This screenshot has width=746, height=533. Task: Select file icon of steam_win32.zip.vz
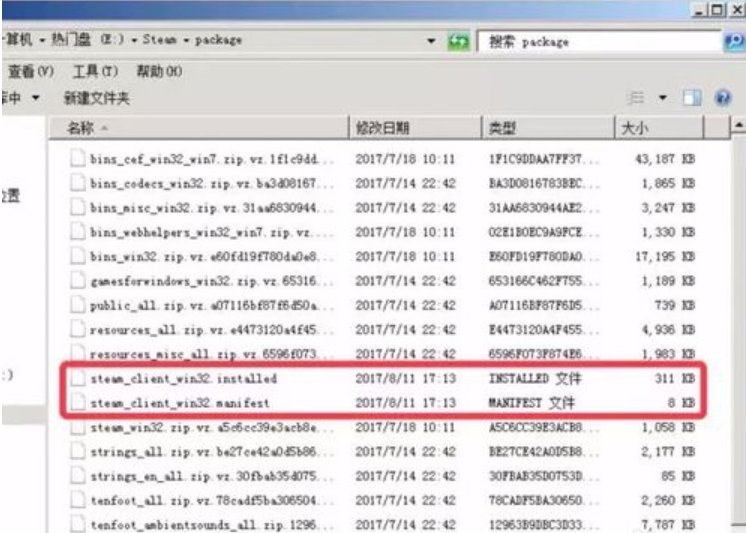[78, 427]
